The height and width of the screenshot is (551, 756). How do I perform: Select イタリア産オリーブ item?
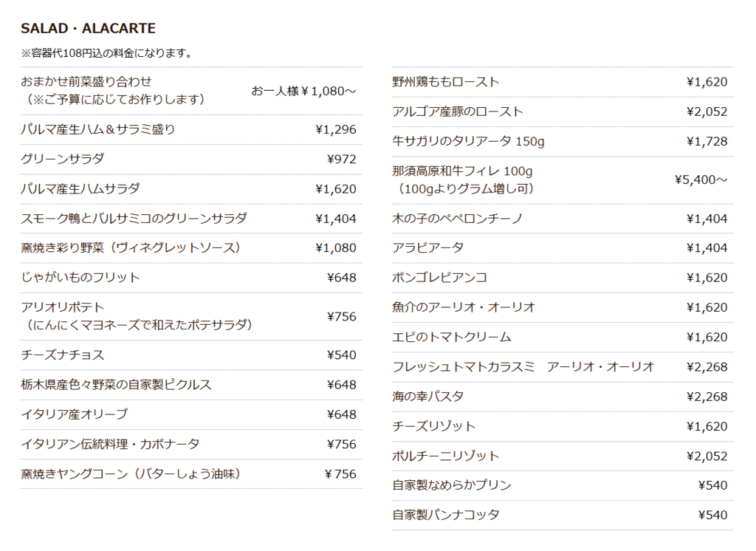[x=75, y=414]
